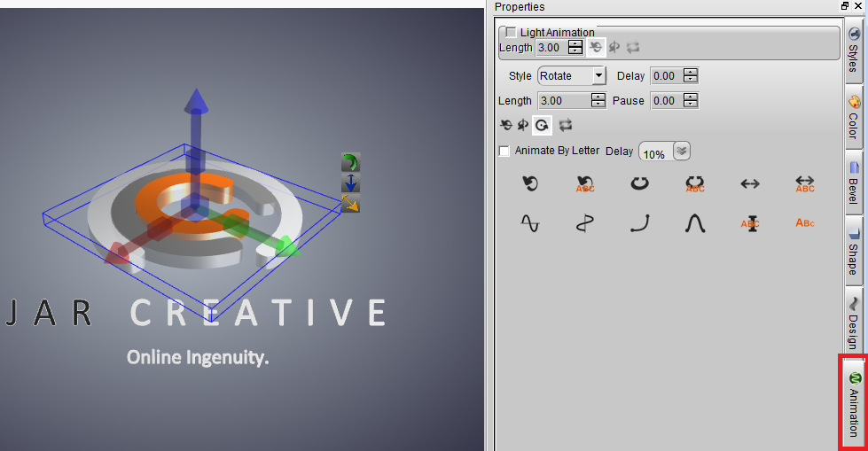The width and height of the screenshot is (868, 451).
Task: Apply the swing curve animation preset
Action: [639, 223]
